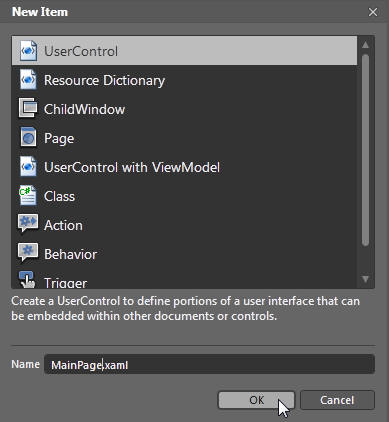
Task: Click the Name field containing MainPage.xaml
Action: [x=209, y=364]
